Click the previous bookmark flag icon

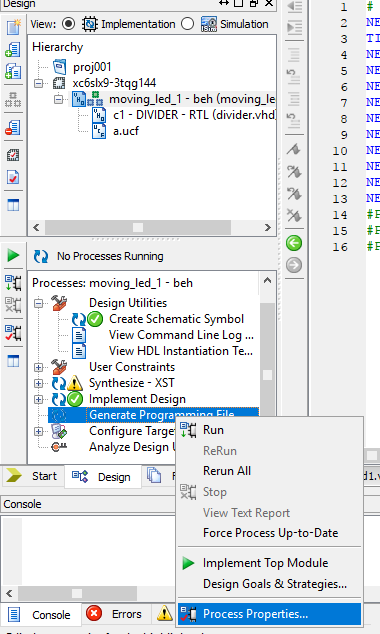coord(294,194)
